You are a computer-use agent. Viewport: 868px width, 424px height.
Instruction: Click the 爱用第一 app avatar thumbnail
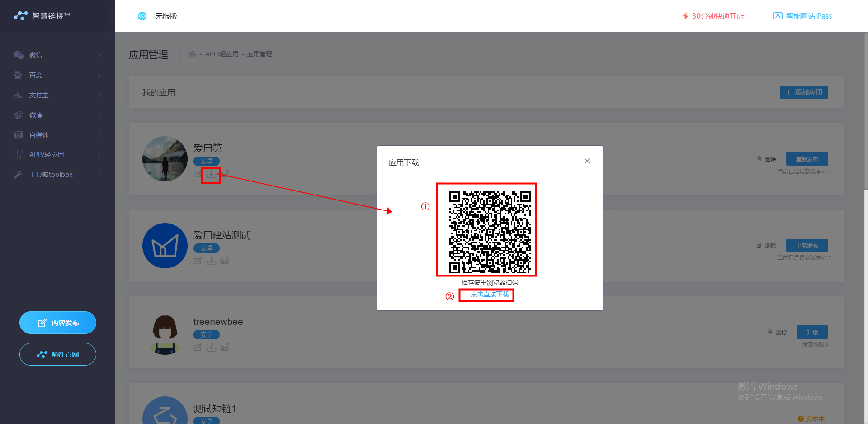coord(165,159)
